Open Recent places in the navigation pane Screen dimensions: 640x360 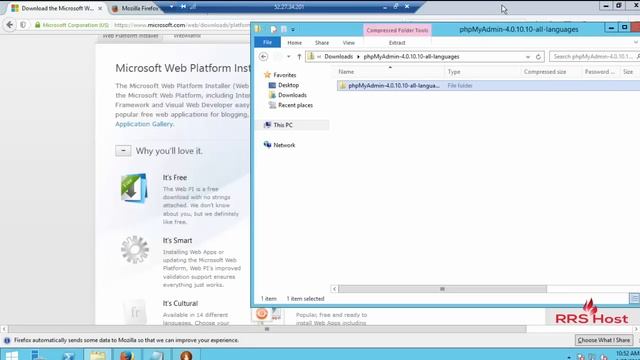click(x=295, y=105)
